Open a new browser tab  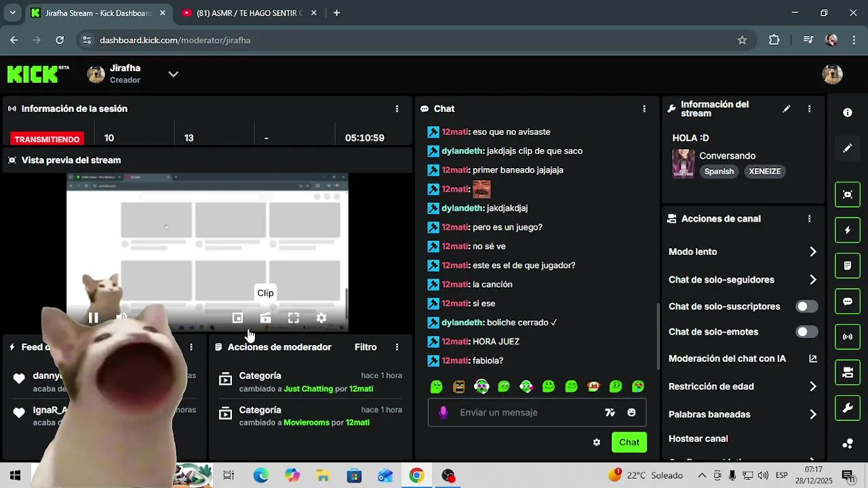pos(337,13)
